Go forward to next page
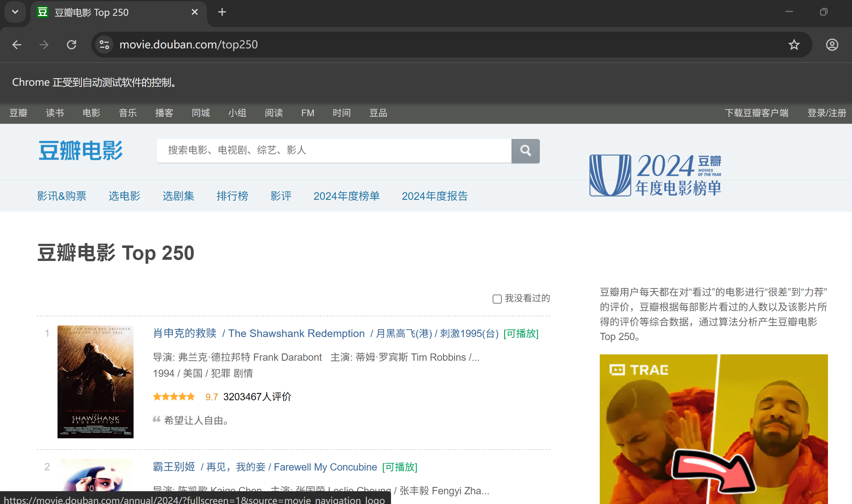This screenshot has height=504, width=852. [x=44, y=44]
